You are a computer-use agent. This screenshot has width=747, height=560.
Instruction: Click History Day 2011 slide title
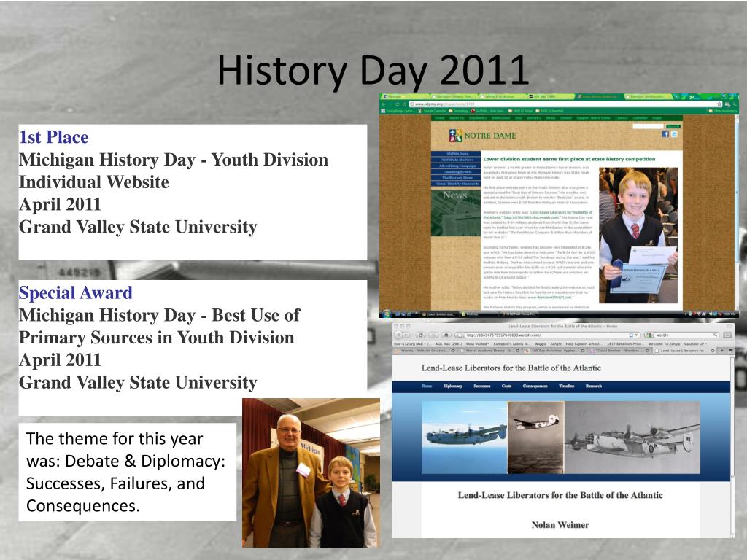(x=373, y=70)
